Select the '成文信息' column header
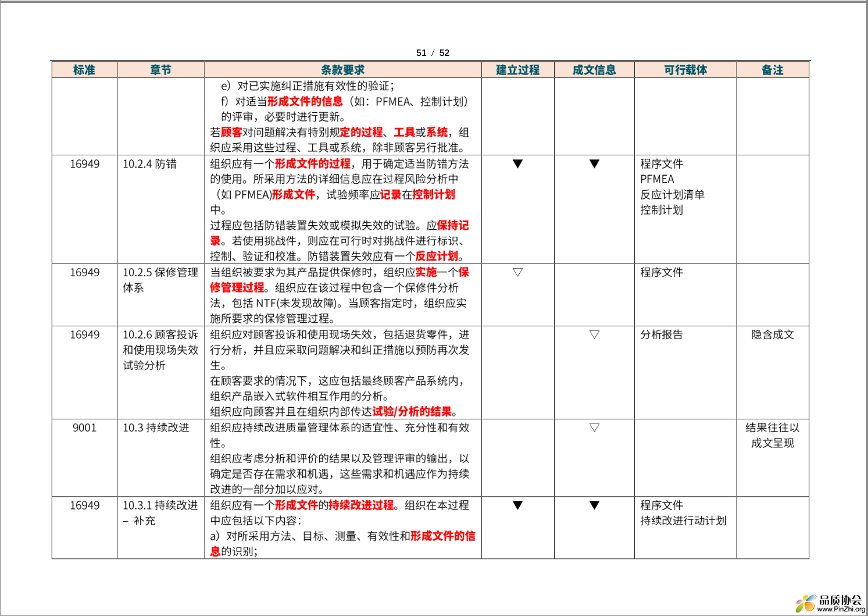 (594, 70)
